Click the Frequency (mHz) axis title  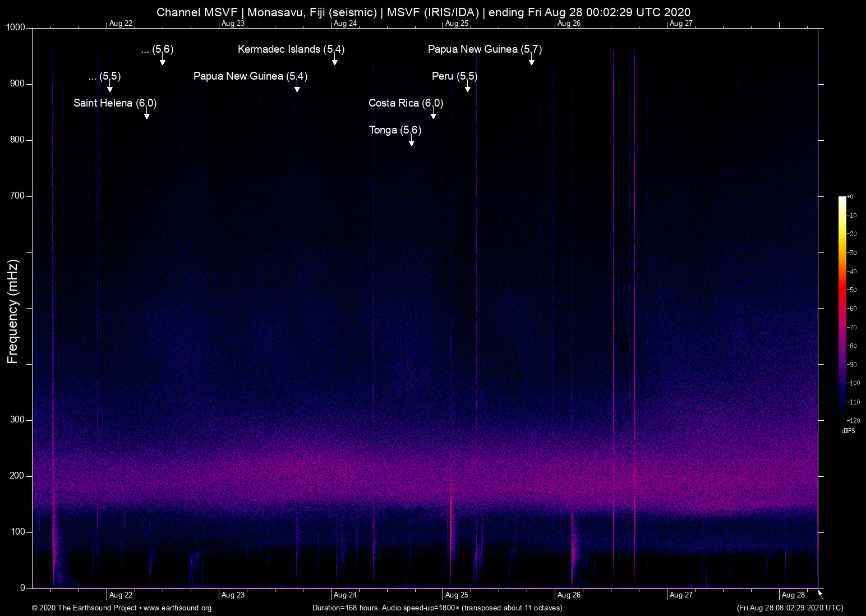(x=13, y=311)
